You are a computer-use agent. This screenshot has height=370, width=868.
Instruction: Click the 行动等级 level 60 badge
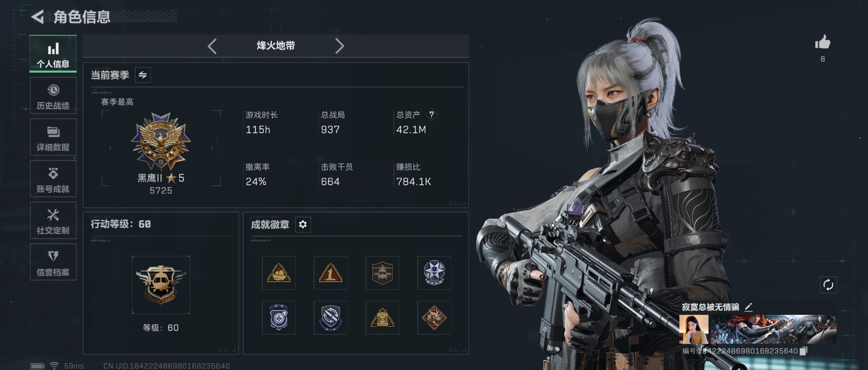pyautogui.click(x=161, y=285)
